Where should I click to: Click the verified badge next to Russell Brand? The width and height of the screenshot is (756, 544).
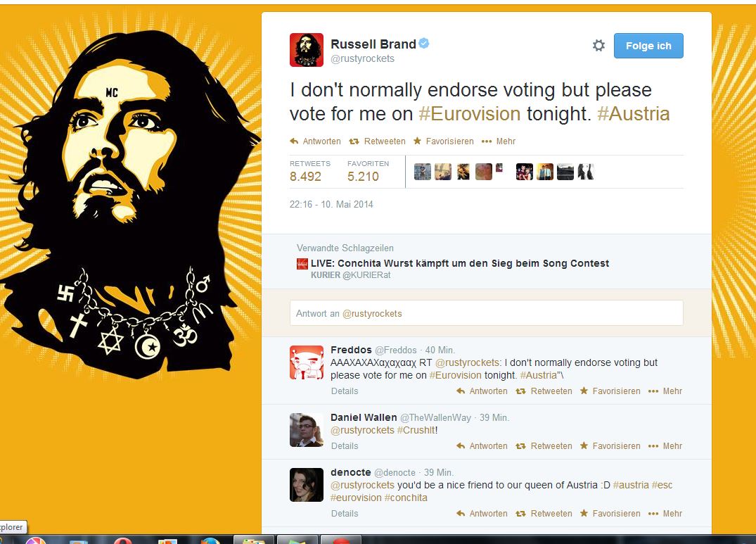(x=424, y=44)
